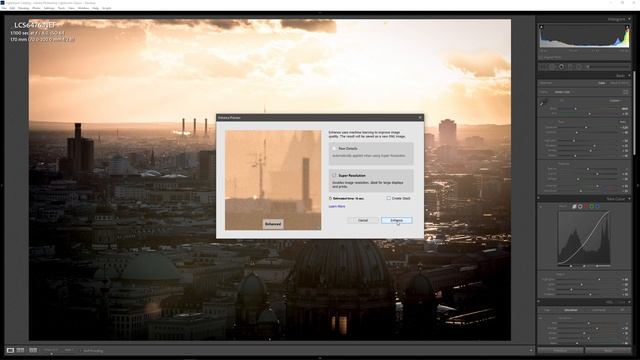This screenshot has width=640, height=360.
Task: Toggle shadow clipping indicator in histogram
Action: (541, 27)
